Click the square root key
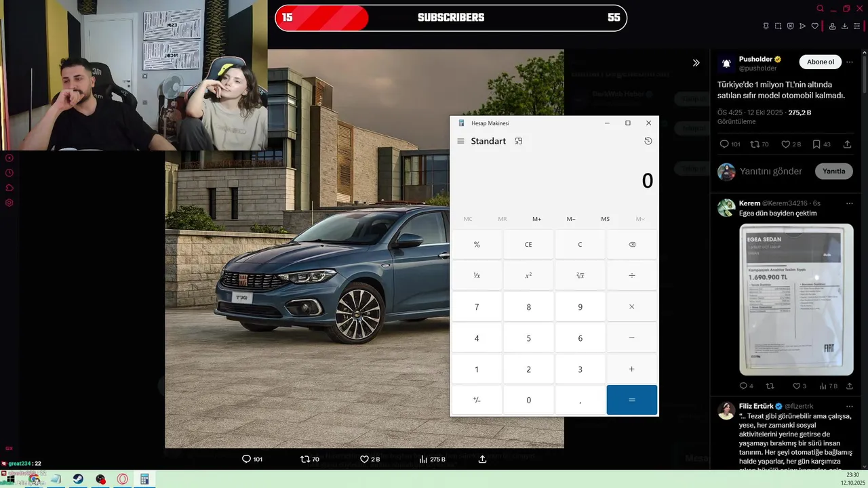Viewport: 868px width, 488px height. pos(580,276)
